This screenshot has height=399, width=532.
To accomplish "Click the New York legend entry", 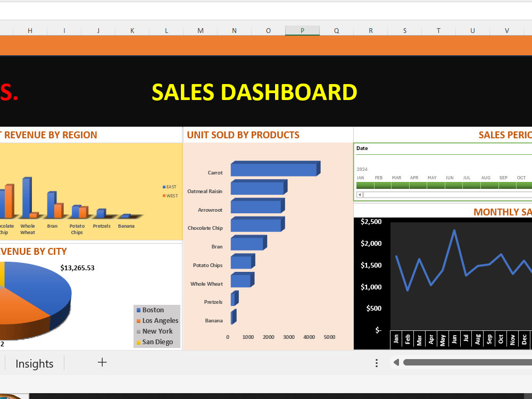I will pyautogui.click(x=155, y=331).
